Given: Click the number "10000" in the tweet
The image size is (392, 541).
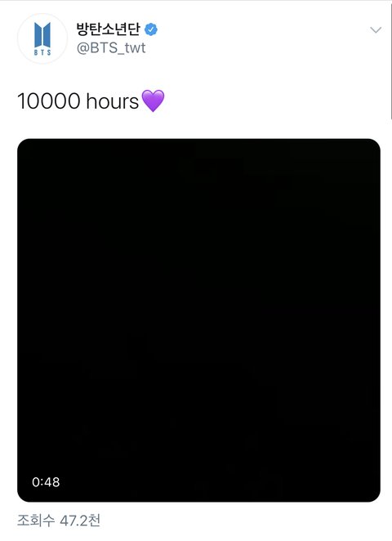Looking at the screenshot, I should click(x=49, y=101).
